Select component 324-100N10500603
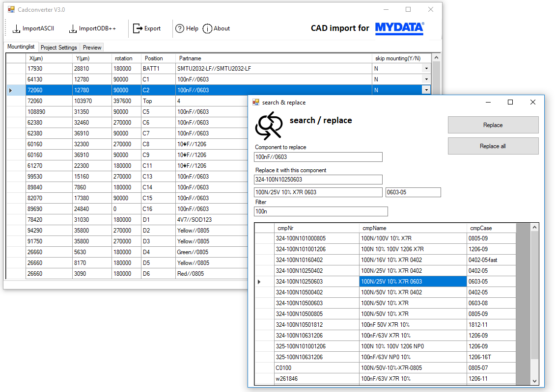556x392 pixels. 317,303
